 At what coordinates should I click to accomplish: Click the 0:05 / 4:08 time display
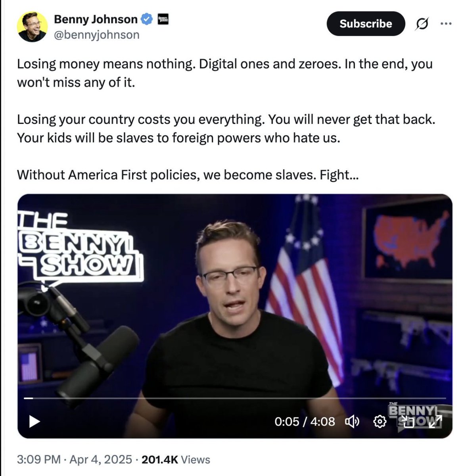pyautogui.click(x=305, y=421)
